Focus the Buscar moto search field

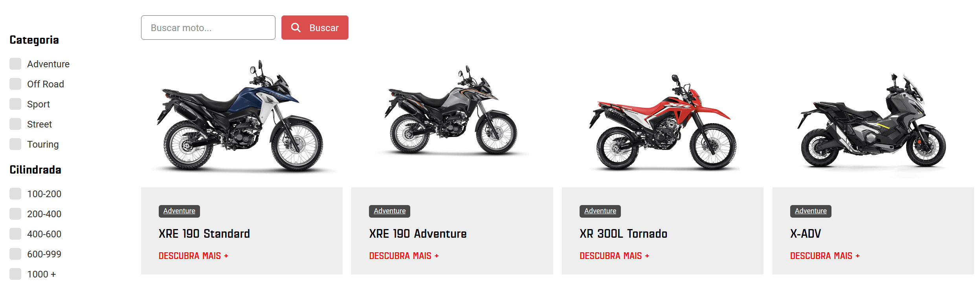pyautogui.click(x=208, y=28)
